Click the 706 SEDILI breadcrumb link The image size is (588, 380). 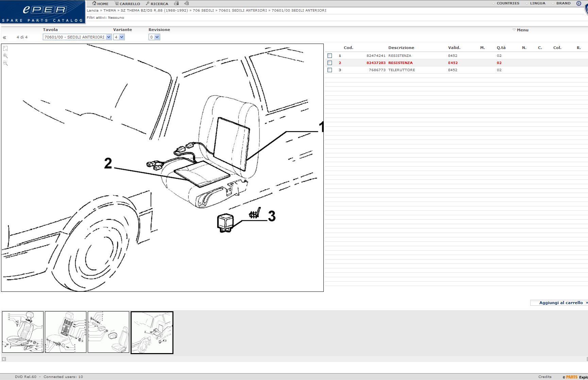(203, 11)
